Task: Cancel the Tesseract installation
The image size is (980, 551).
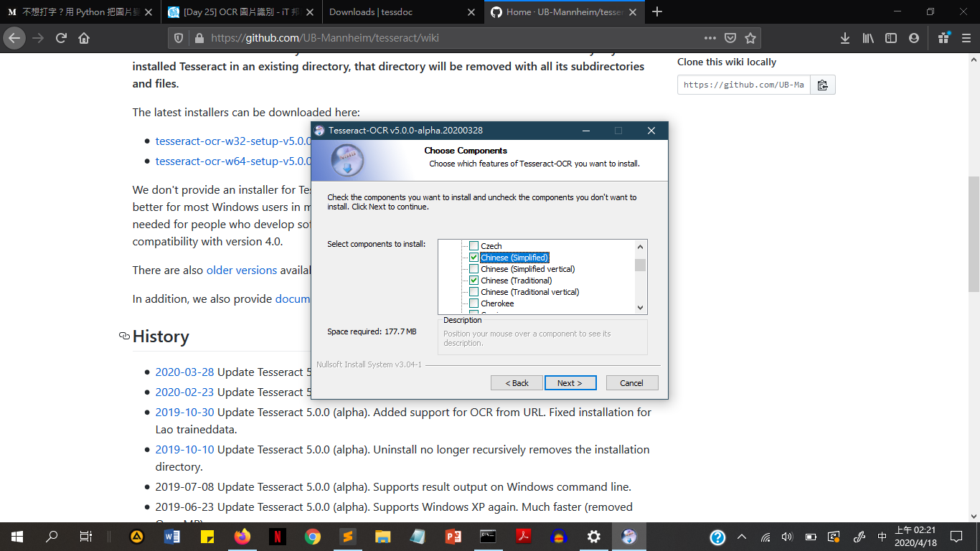Action: [x=632, y=383]
